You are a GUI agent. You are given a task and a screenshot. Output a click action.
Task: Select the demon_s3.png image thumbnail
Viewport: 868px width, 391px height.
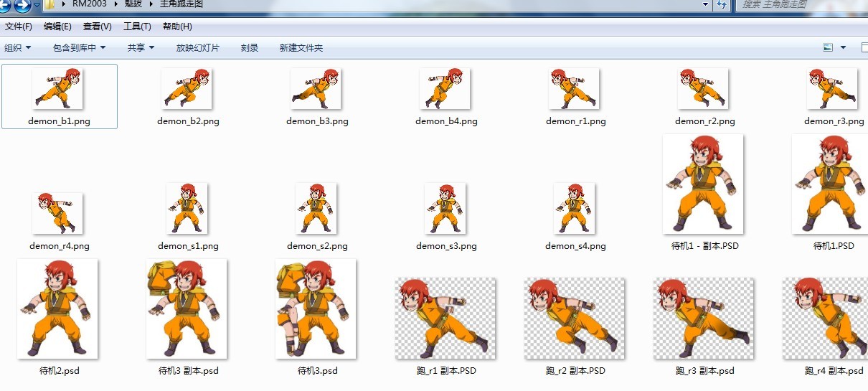click(x=445, y=209)
